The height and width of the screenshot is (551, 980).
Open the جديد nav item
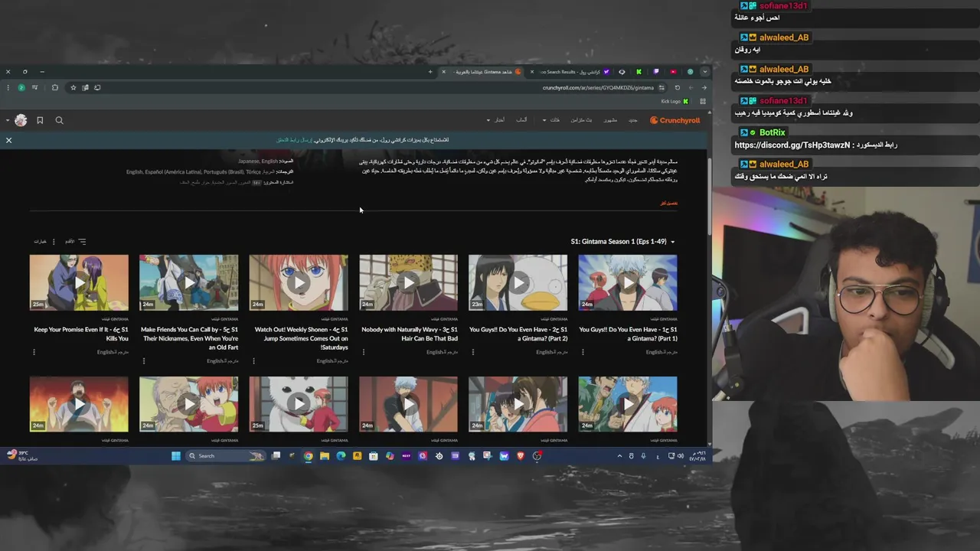tap(632, 120)
